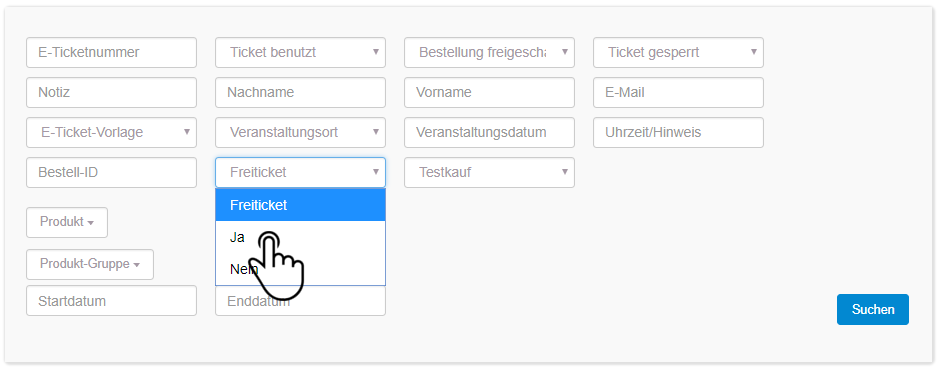Pick the highlighted Freiticket option
939x370 pixels.
coord(300,205)
